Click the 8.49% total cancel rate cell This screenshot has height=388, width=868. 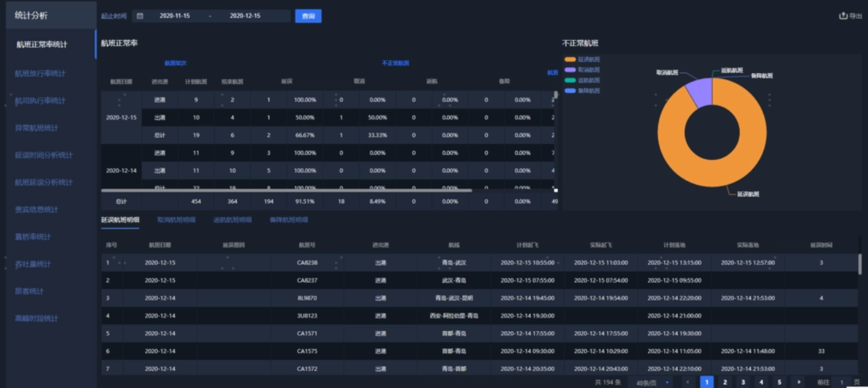coord(377,201)
